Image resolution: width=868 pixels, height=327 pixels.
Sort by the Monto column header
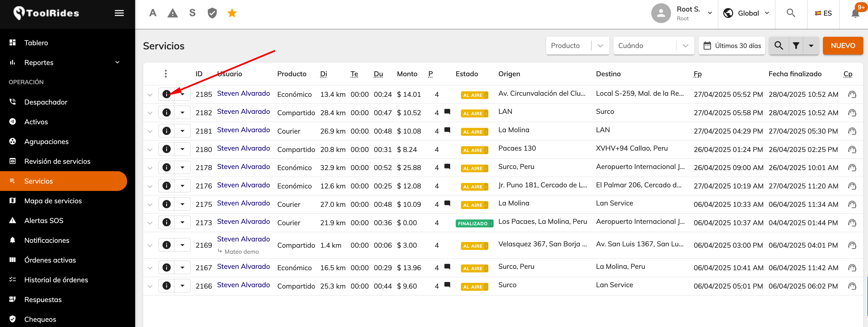[407, 74]
